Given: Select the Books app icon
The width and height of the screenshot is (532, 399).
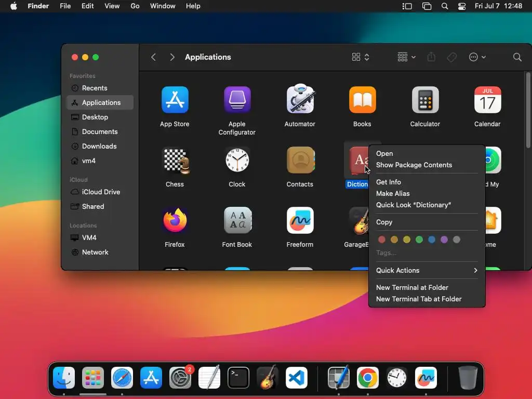Looking at the screenshot, I should (x=362, y=100).
